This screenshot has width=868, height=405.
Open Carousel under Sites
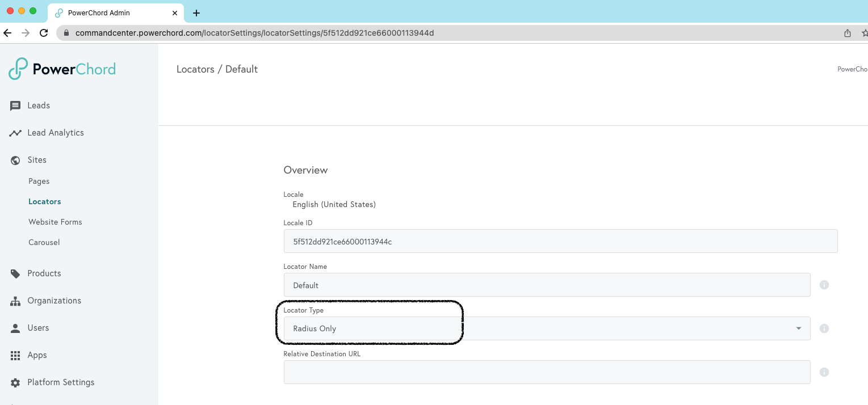point(44,242)
